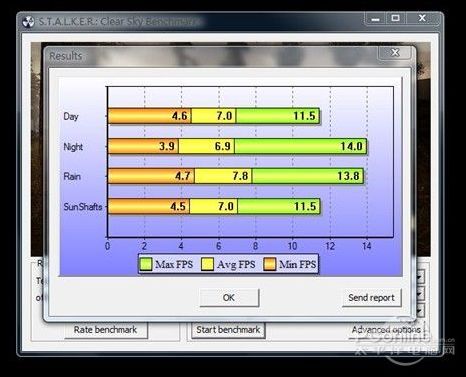466x377 pixels.
Task: Click the Start benchmark button
Action: pos(228,330)
